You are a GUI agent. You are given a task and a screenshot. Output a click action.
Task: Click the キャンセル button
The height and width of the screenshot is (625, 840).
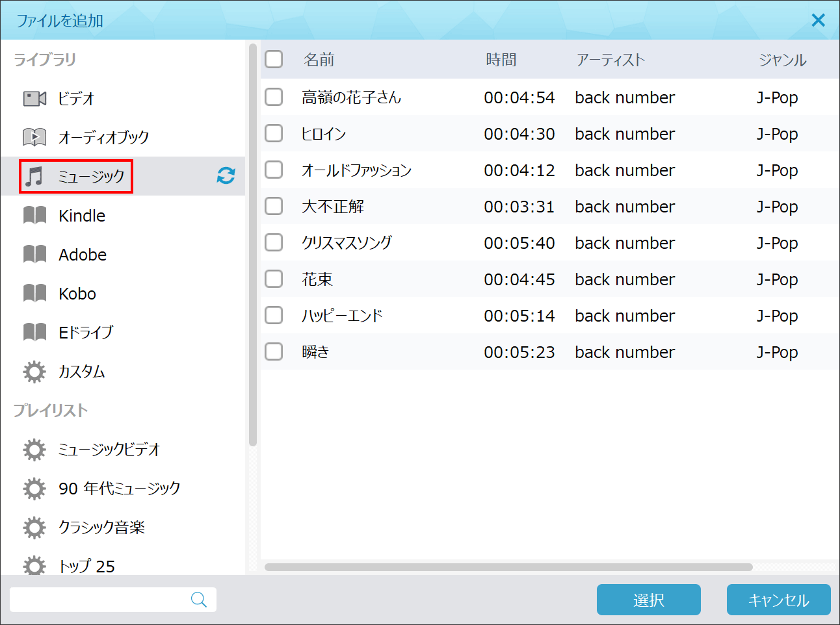pyautogui.click(x=779, y=600)
